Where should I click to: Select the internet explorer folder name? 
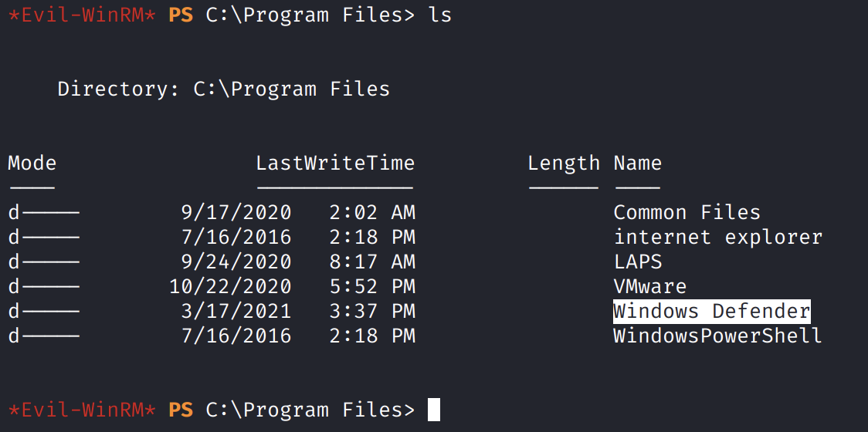coord(717,237)
